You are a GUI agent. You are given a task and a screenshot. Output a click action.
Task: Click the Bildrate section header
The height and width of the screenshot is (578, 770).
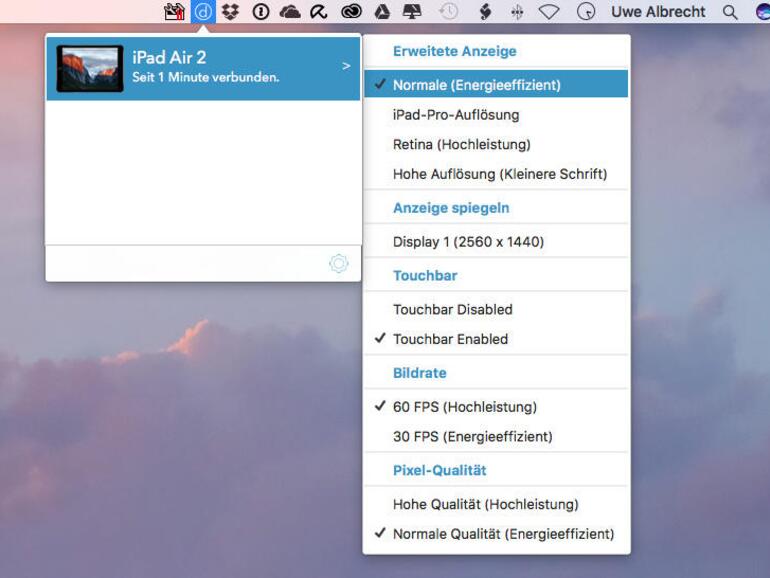[419, 373]
